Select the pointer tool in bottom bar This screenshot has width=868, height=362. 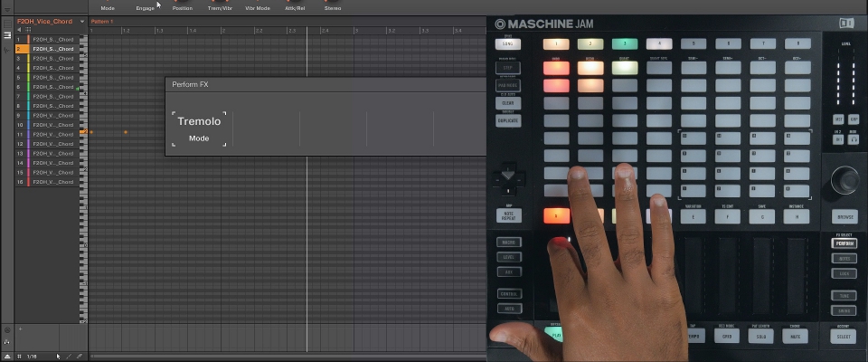pyautogui.click(x=58, y=357)
